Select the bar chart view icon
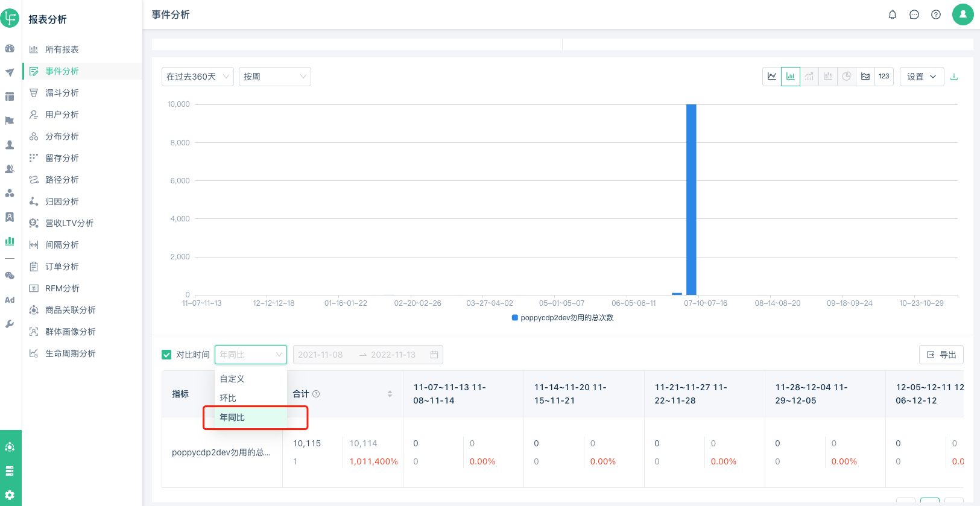The height and width of the screenshot is (506, 980). (x=791, y=77)
